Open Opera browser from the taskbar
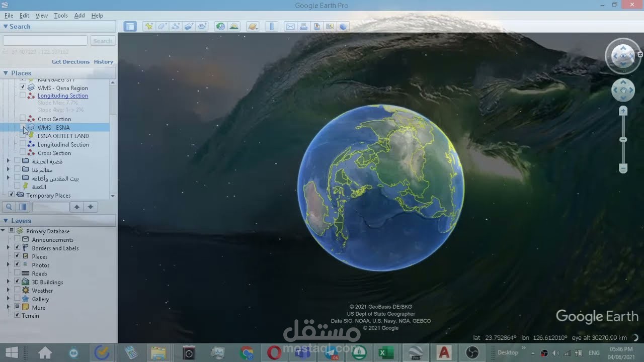Image resolution: width=644 pixels, height=362 pixels. pos(274,353)
